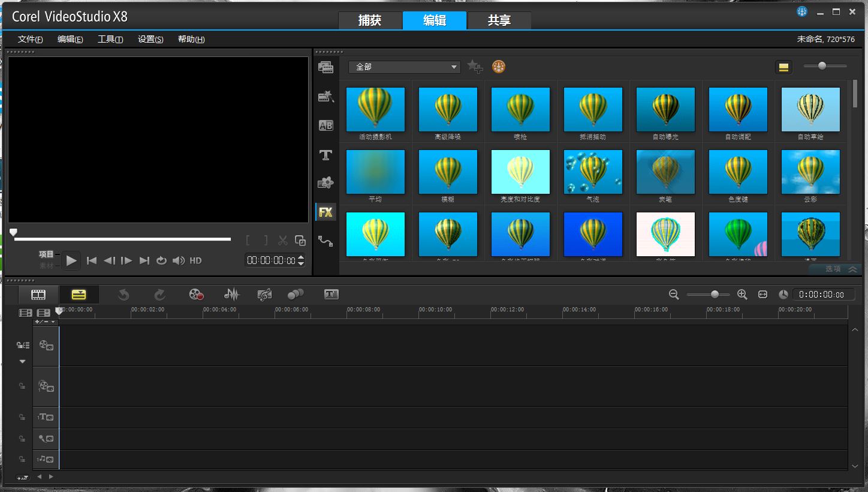The width and height of the screenshot is (868, 492).
Task: Open the Sound Mixer tool
Action: (231, 295)
